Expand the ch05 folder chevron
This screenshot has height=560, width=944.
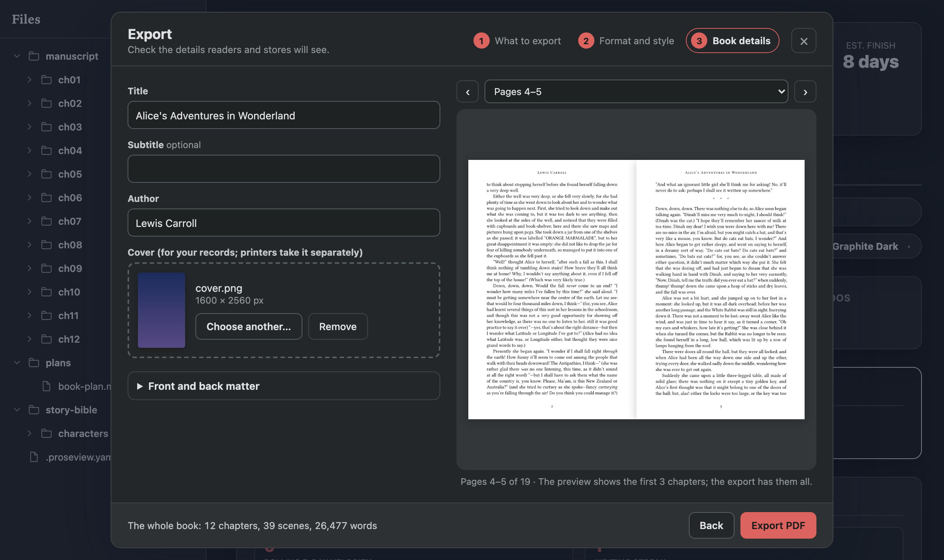click(29, 174)
